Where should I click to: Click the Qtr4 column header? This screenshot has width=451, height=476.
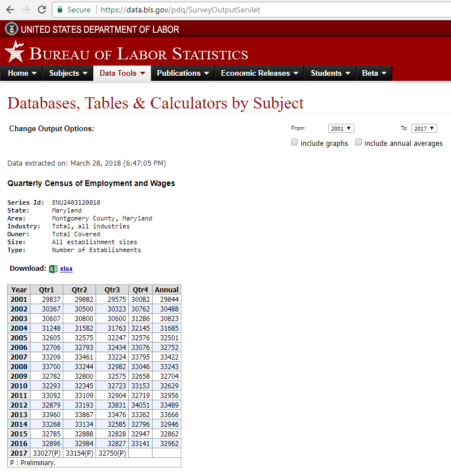pos(140,289)
